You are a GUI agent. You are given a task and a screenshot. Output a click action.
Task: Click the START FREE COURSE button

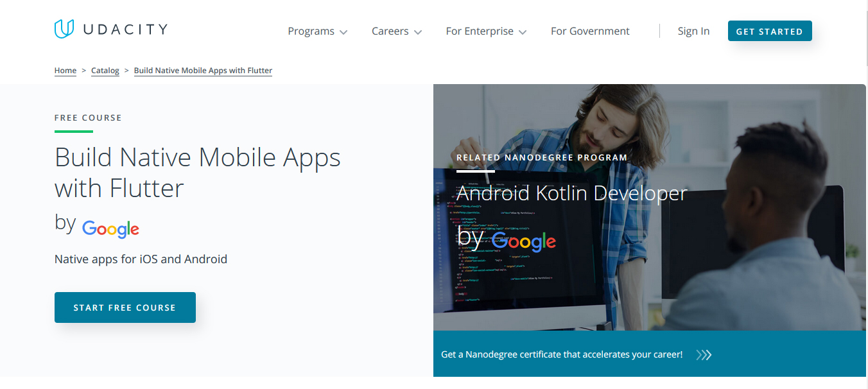125,307
